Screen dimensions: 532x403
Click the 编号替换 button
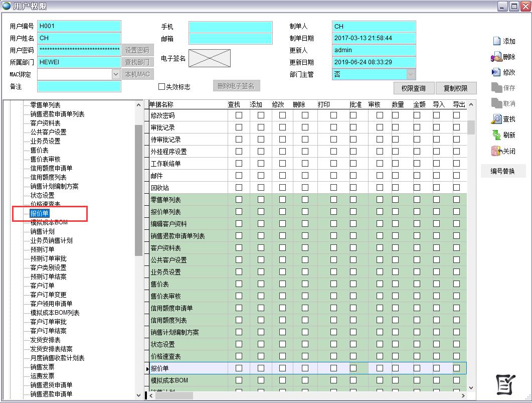point(502,171)
